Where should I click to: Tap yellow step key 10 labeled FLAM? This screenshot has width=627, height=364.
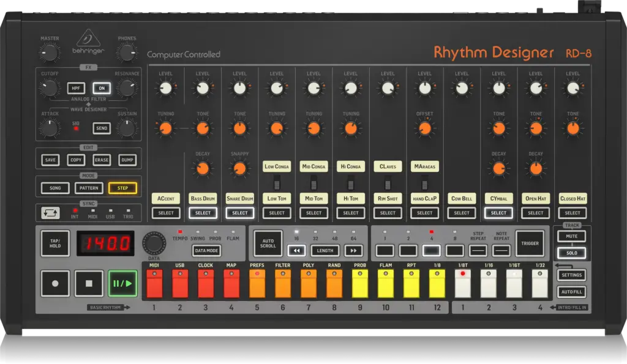click(386, 284)
